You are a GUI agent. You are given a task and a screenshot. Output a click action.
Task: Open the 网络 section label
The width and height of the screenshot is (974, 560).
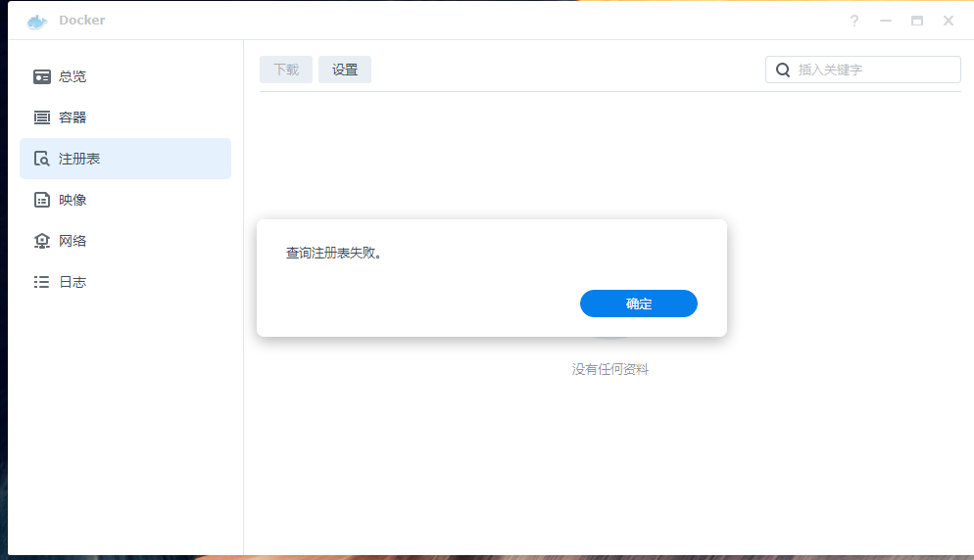(73, 241)
